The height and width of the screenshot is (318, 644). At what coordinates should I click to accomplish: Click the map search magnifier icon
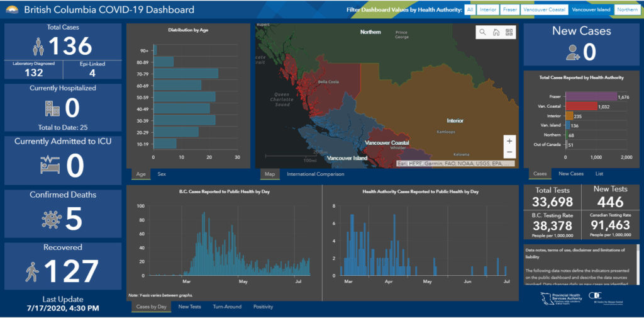tap(482, 32)
